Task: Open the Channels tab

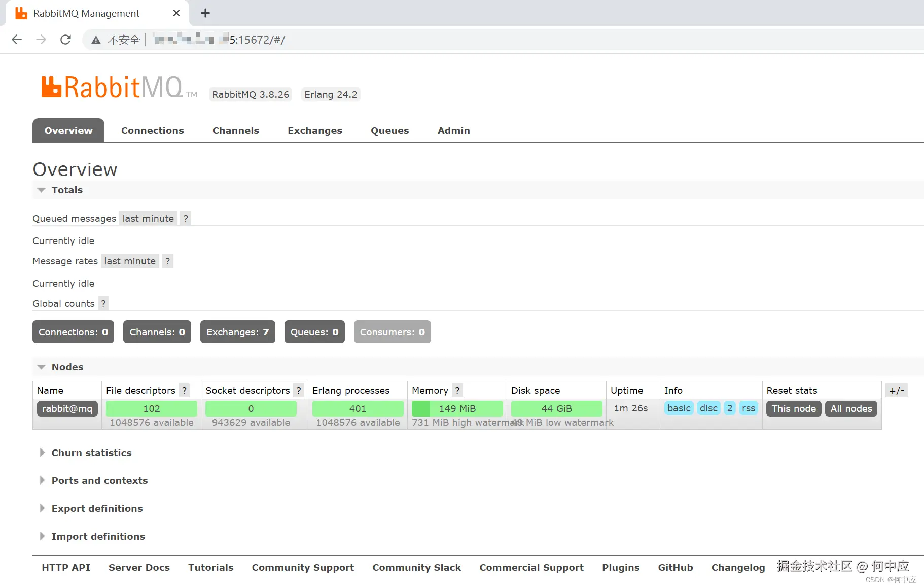Action: (x=236, y=130)
